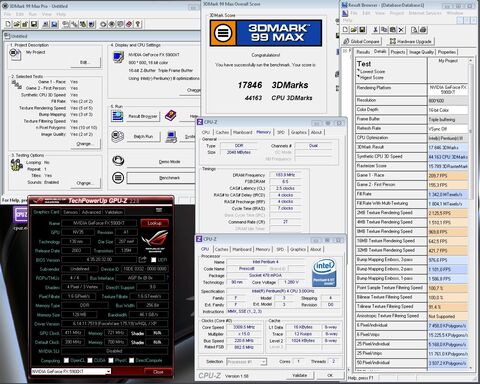Open the Sensors tab in GPU-Z
Image resolution: width=480 pixels, height=384 pixels.
click(71, 212)
